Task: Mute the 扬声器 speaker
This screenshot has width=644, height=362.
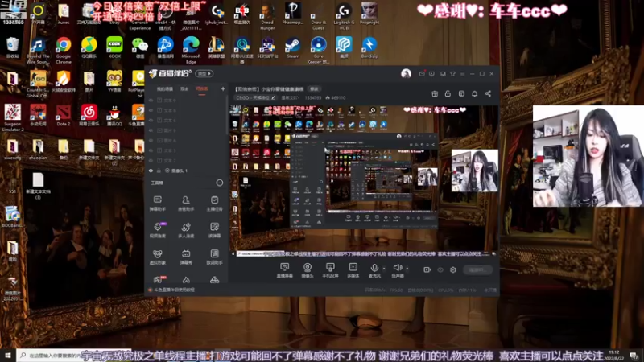Action: coord(397,270)
